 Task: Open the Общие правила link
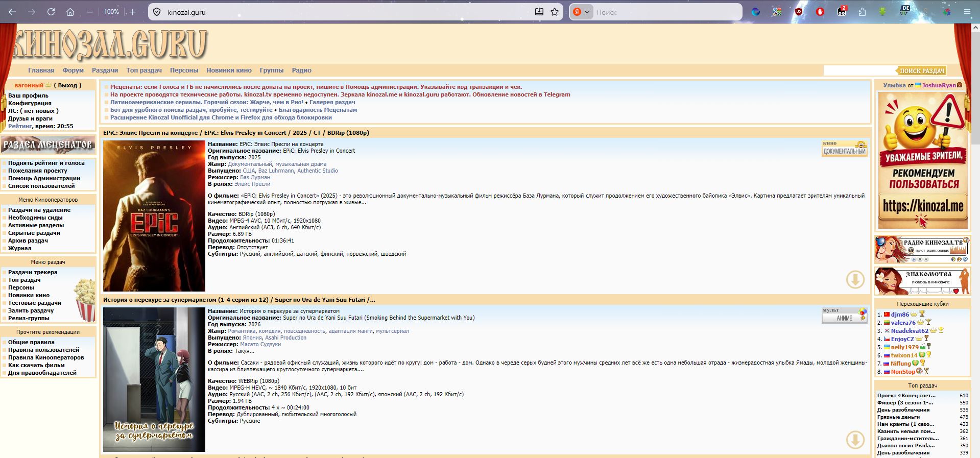pos(31,342)
